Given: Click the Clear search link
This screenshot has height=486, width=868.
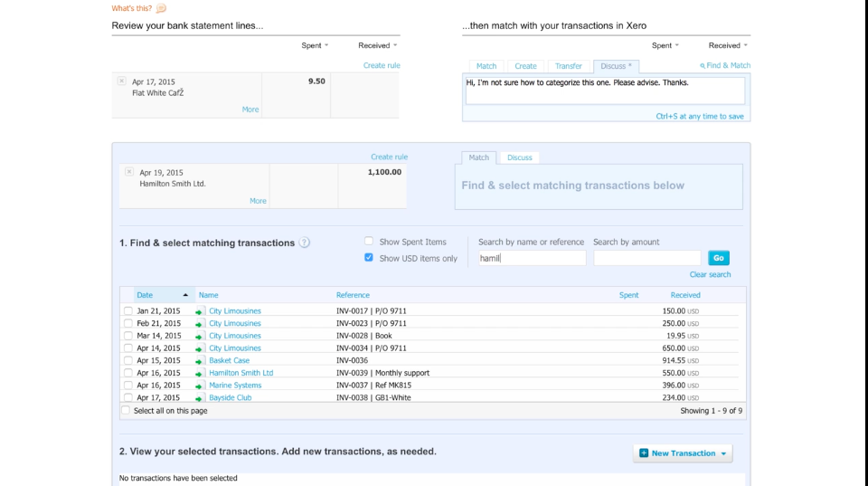Looking at the screenshot, I should pos(710,274).
